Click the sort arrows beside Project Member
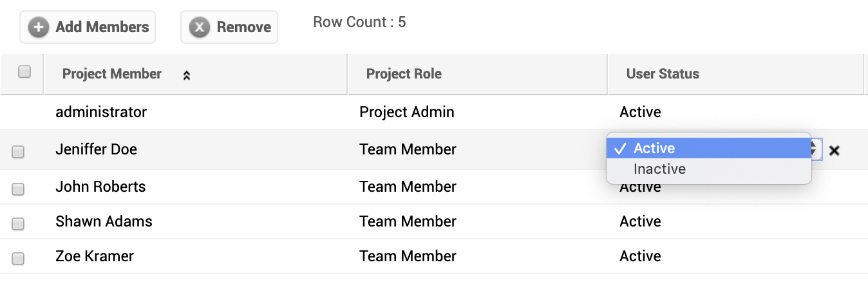The image size is (868, 287). (187, 75)
